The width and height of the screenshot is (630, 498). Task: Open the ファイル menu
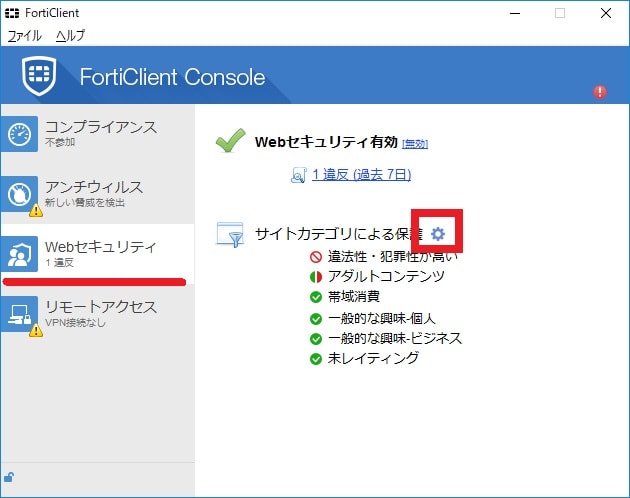[25, 36]
